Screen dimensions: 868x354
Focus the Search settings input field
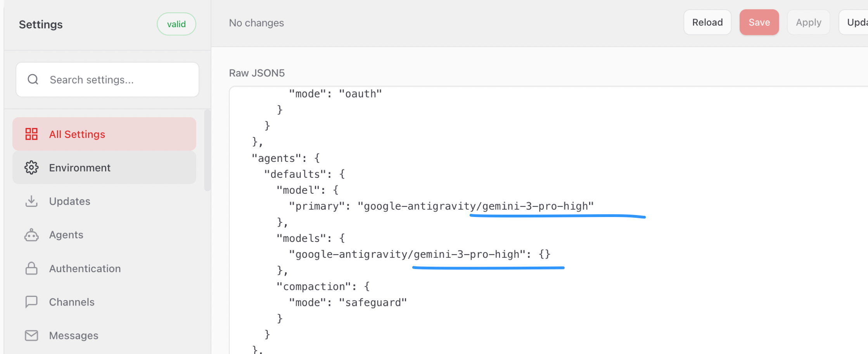[116, 80]
